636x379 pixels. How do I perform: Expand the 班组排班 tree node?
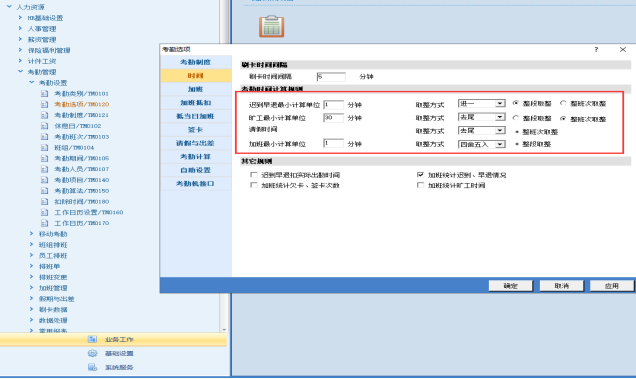[x=32, y=244]
